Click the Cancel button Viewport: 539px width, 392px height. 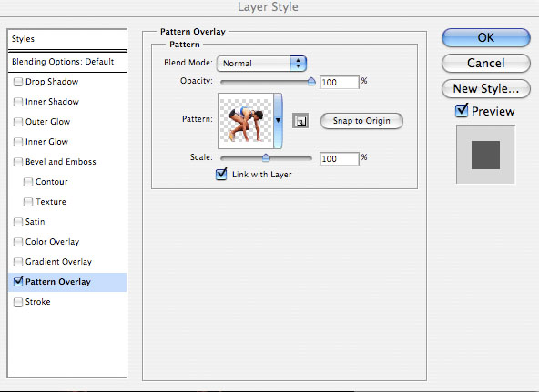click(485, 63)
